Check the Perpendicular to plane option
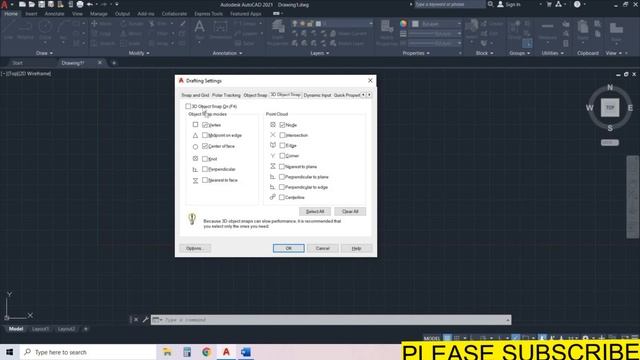640x360 pixels. click(282, 177)
